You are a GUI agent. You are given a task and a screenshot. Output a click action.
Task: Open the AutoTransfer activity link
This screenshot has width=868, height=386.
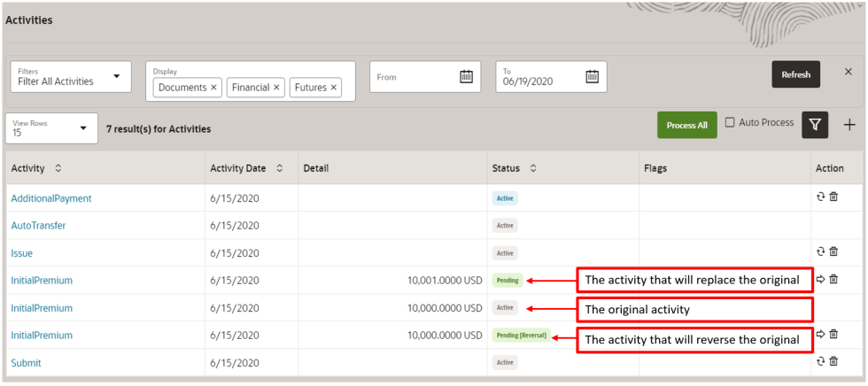[38, 226]
